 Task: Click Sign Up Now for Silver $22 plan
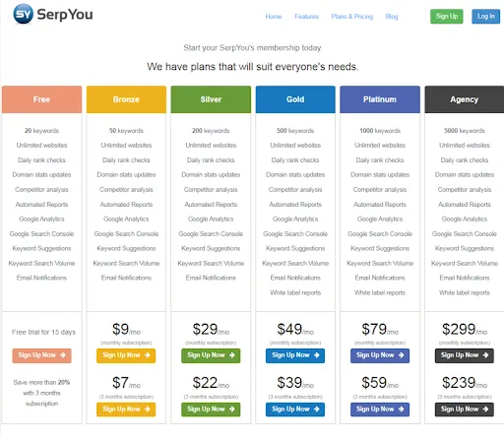211,410
